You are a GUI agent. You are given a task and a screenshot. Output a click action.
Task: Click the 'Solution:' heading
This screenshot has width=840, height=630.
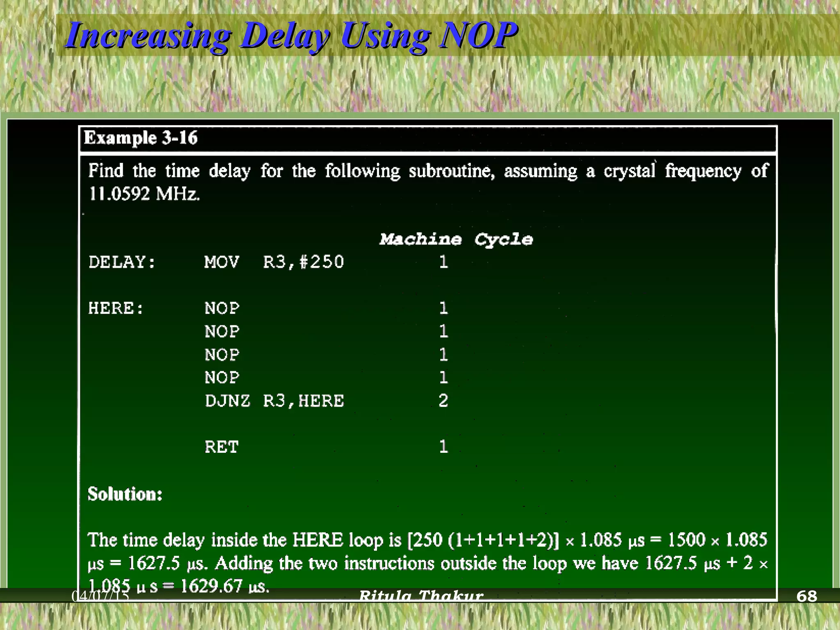pyautogui.click(x=125, y=494)
